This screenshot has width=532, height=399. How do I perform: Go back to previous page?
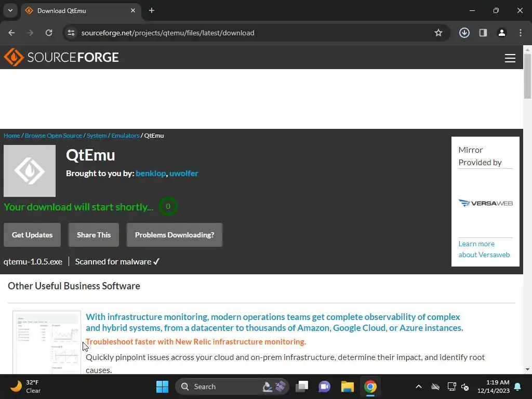coord(11,33)
